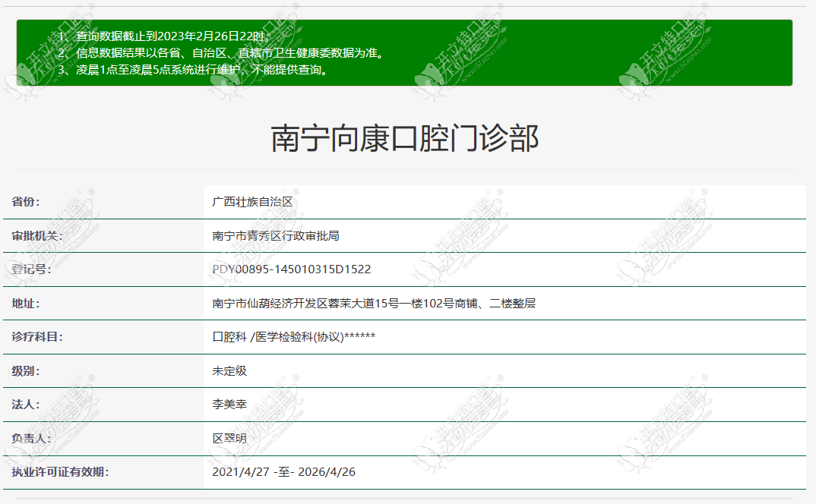Viewport: 816px width, 504px height.
Task: Select the registration number PDY00895-145010315D1522
Action: 292,269
